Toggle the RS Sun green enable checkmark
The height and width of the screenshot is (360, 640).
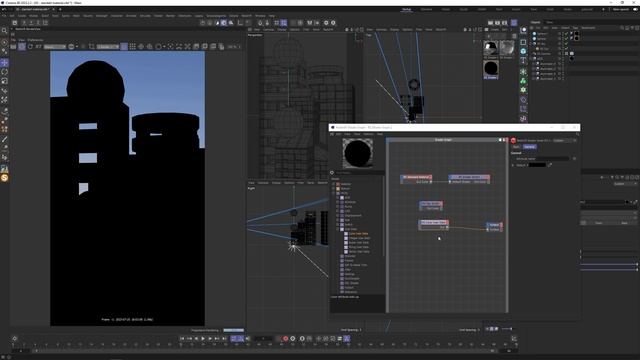click(x=566, y=48)
